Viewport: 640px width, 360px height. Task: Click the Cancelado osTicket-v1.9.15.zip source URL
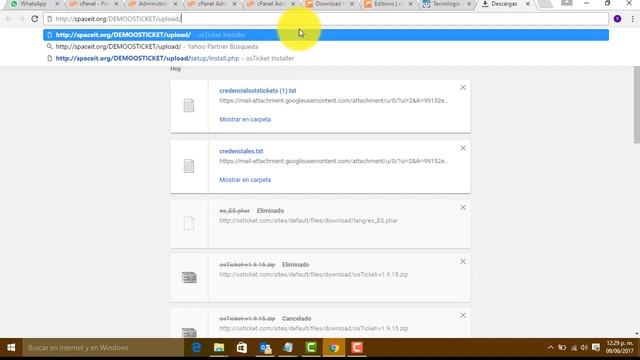(313, 328)
